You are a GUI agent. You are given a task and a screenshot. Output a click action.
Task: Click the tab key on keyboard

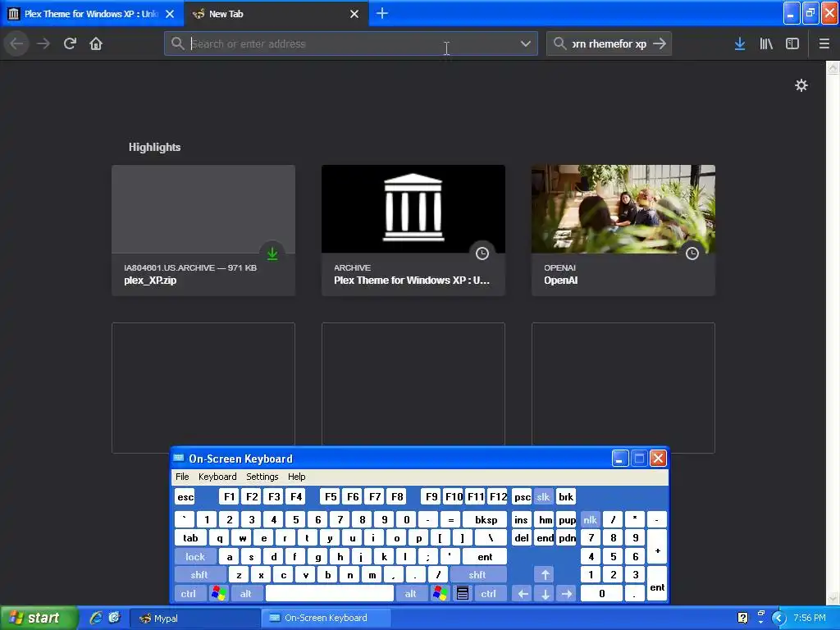190,538
